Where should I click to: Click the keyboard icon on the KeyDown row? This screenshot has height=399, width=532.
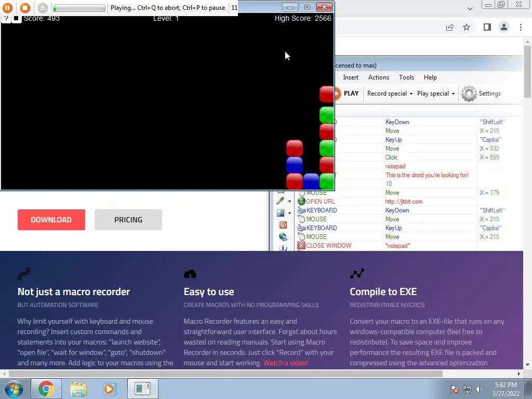[301, 210]
